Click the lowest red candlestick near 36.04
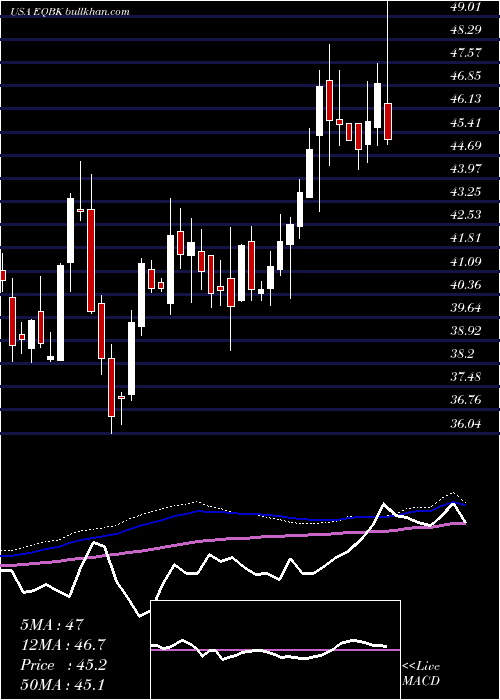 [x=111, y=387]
